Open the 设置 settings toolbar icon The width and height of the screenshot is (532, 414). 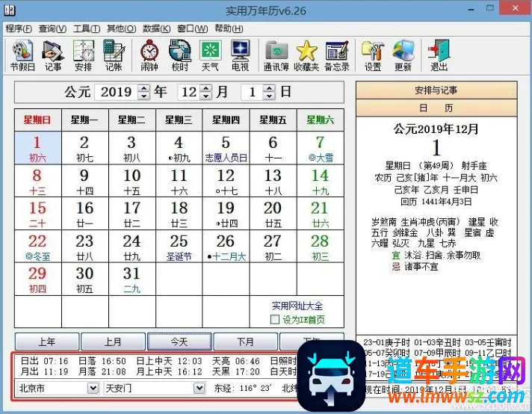click(x=372, y=55)
